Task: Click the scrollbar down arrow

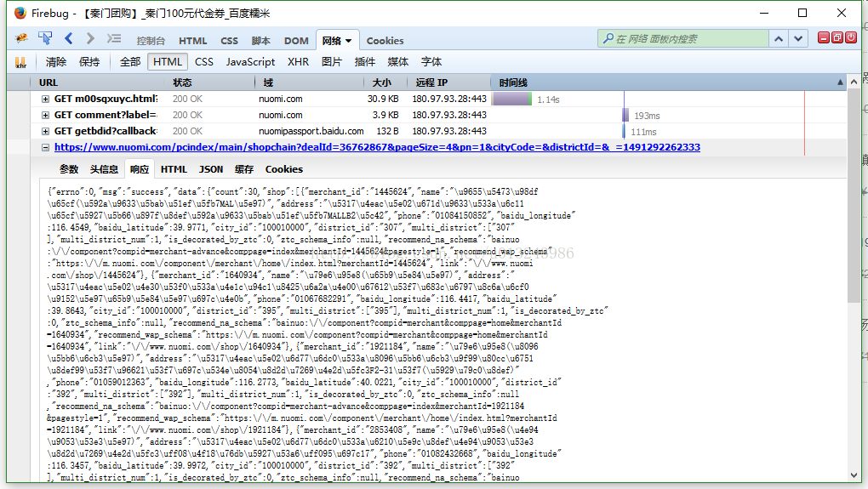Action: [x=854, y=475]
